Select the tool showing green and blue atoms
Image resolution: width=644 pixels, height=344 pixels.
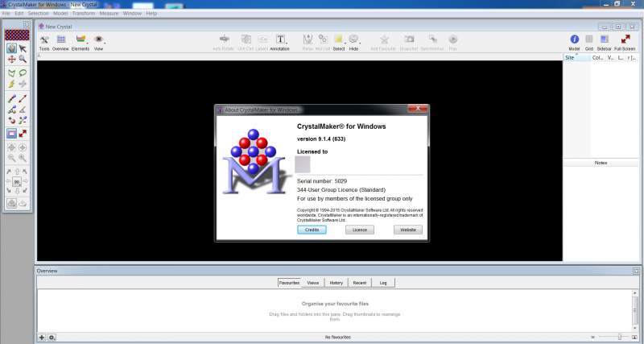click(23, 120)
